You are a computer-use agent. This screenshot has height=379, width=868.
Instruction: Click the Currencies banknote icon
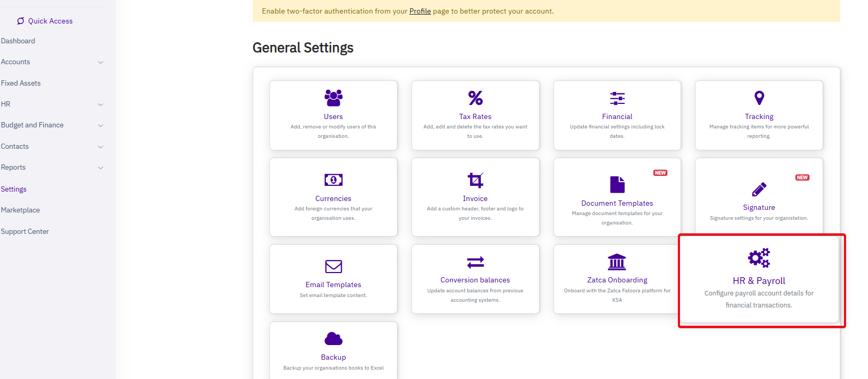[333, 180]
